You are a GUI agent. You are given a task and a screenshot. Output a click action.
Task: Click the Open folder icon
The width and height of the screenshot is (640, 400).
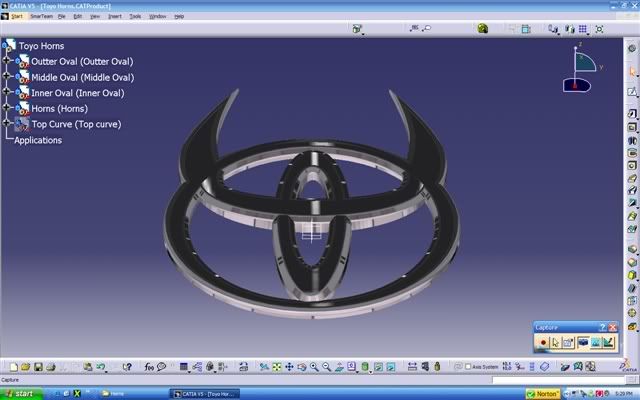[26, 367]
